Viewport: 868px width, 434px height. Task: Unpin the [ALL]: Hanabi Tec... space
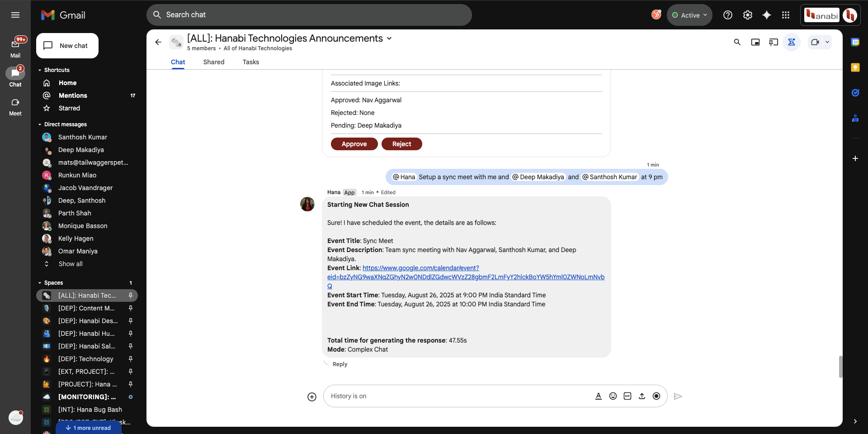(131, 296)
